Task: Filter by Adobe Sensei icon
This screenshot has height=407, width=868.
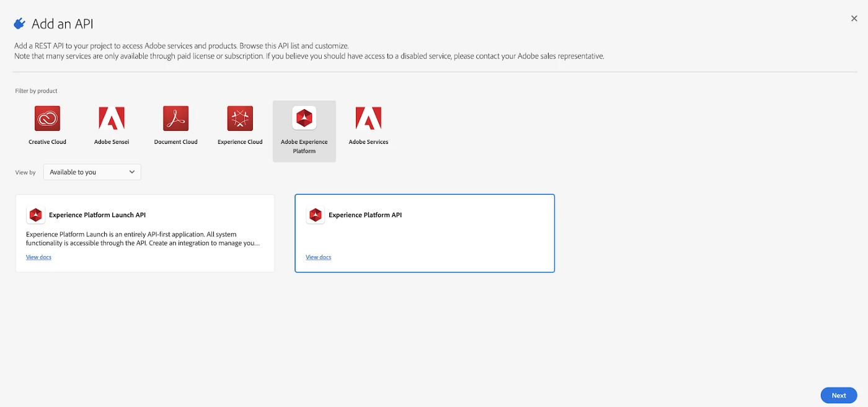Action: [112, 118]
